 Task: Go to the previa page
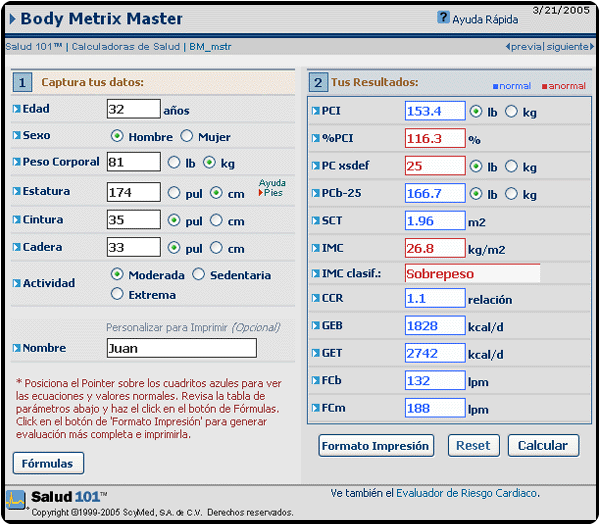[x=524, y=47]
